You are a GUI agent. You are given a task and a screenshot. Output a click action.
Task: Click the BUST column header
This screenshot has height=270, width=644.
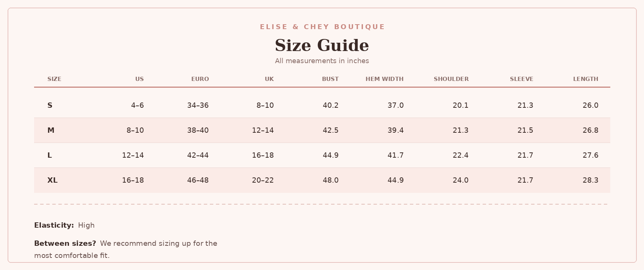(330, 79)
